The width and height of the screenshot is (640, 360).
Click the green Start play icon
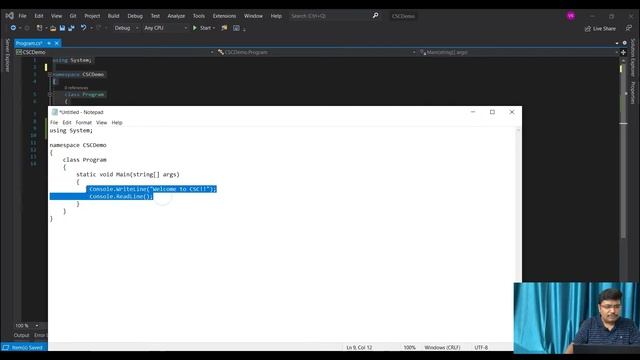pyautogui.click(x=195, y=28)
